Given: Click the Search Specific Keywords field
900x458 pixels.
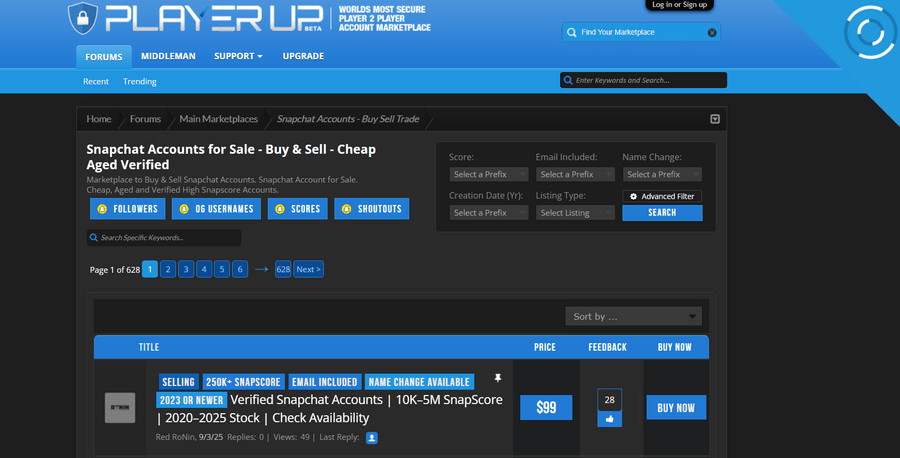Looking at the screenshot, I should [164, 238].
